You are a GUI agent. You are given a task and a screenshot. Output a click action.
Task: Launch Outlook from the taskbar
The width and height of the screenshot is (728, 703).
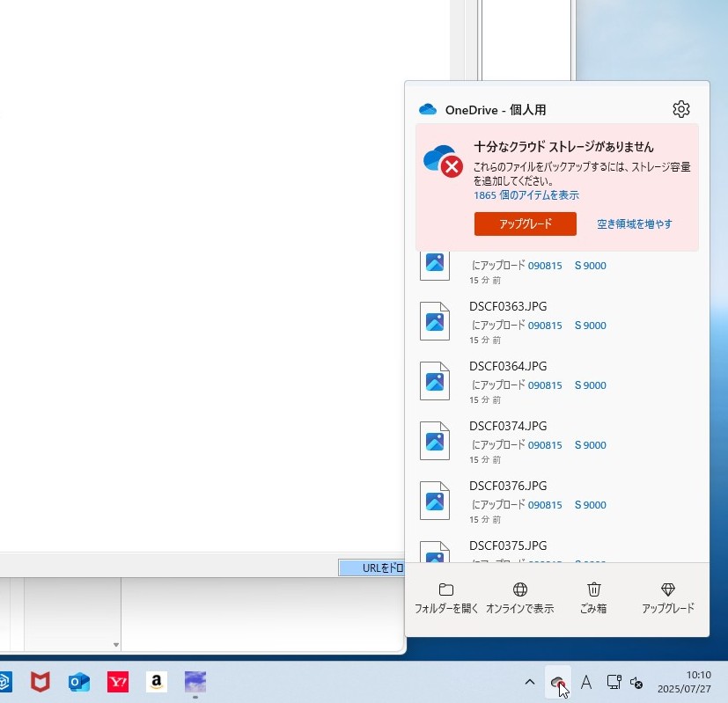tap(79, 682)
